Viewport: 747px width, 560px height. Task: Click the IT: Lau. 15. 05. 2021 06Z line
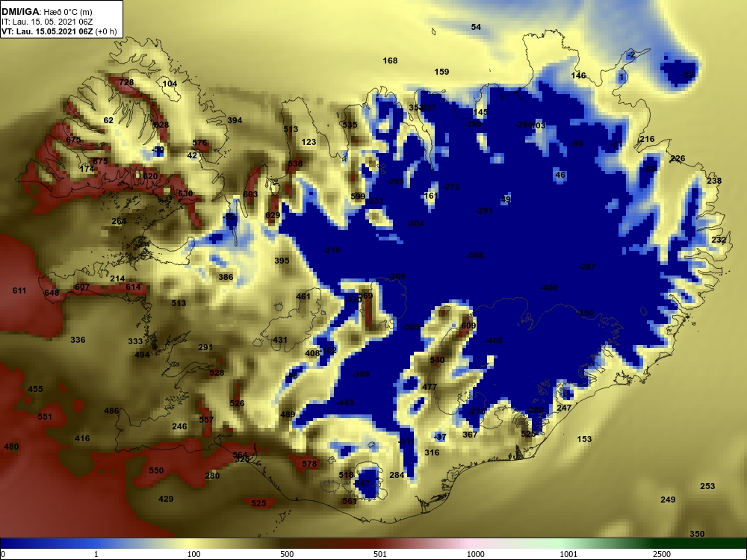tap(46, 22)
